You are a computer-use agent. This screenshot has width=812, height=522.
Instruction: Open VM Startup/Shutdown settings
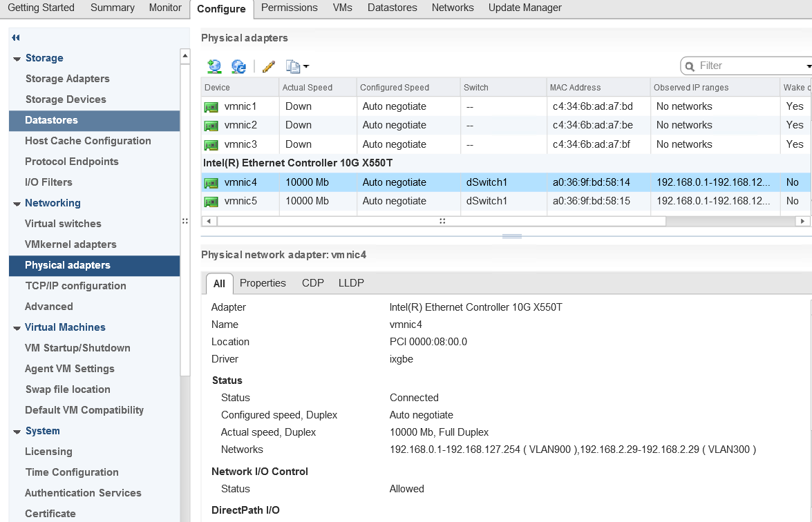point(77,348)
